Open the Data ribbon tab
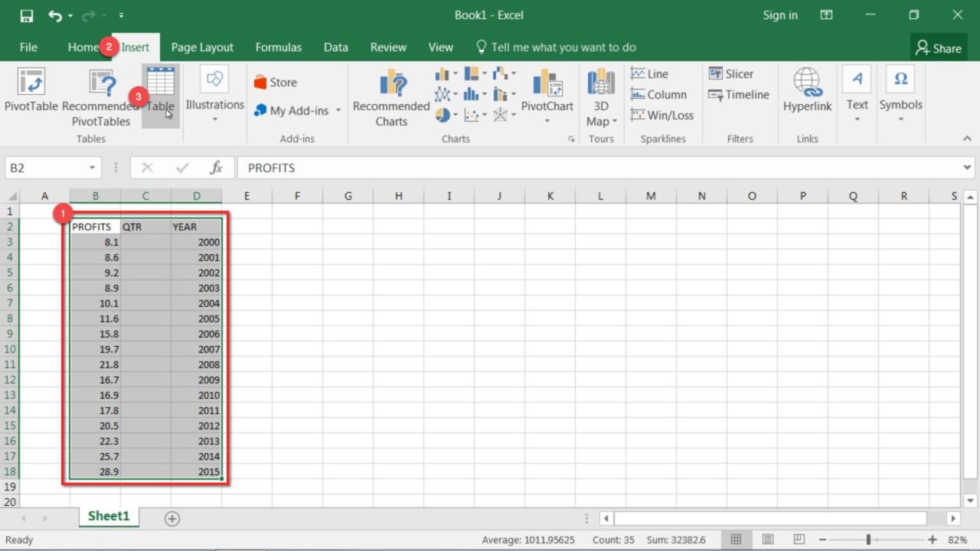 [335, 47]
